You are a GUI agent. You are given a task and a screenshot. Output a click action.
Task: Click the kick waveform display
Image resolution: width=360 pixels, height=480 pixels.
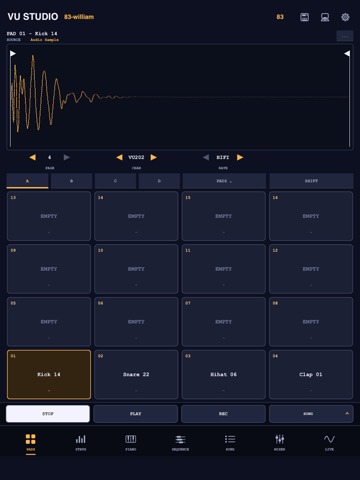click(180, 97)
